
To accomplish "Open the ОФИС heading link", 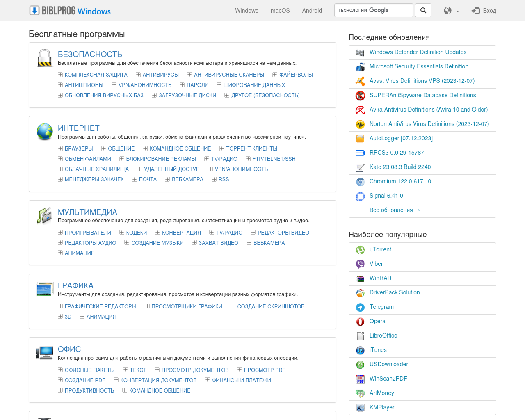I will tap(69, 349).
